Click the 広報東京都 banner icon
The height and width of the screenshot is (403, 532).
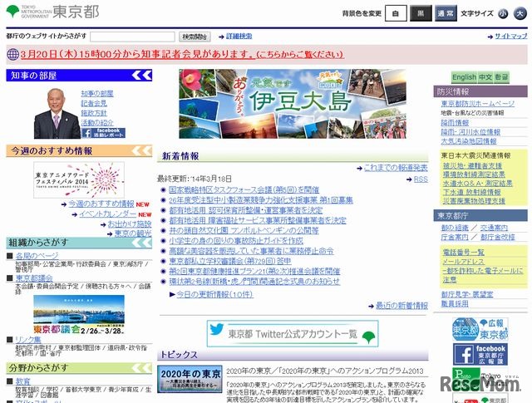480,329
